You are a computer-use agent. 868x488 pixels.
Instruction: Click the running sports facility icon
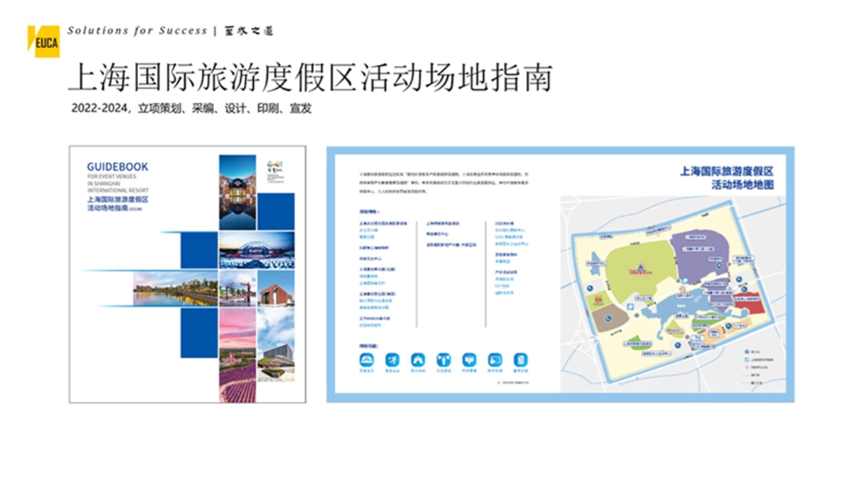[x=393, y=359]
